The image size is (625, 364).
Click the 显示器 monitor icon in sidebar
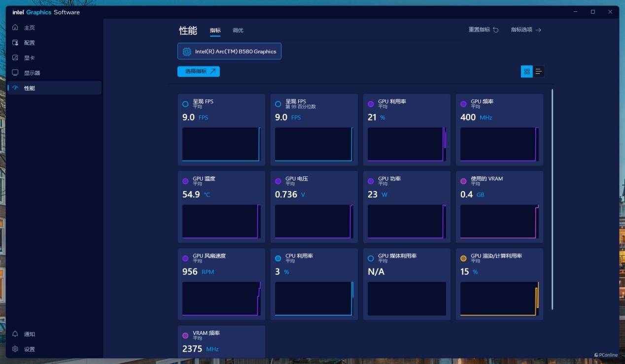coord(15,73)
